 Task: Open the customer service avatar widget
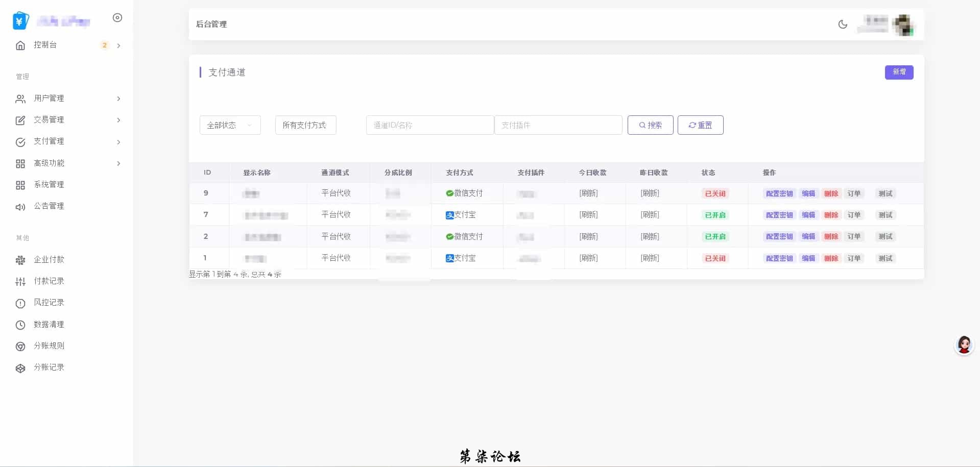click(x=964, y=346)
